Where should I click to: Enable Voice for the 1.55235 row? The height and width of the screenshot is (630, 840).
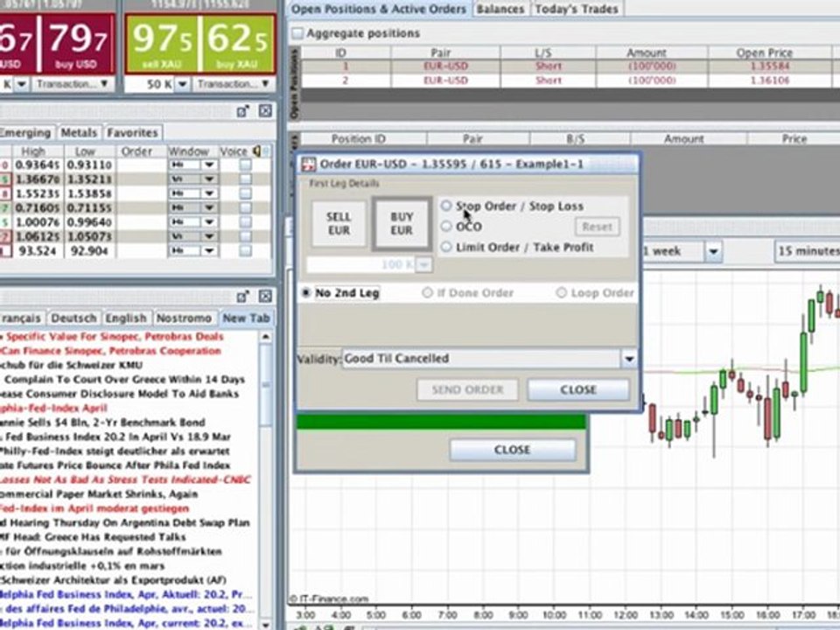coord(245,193)
